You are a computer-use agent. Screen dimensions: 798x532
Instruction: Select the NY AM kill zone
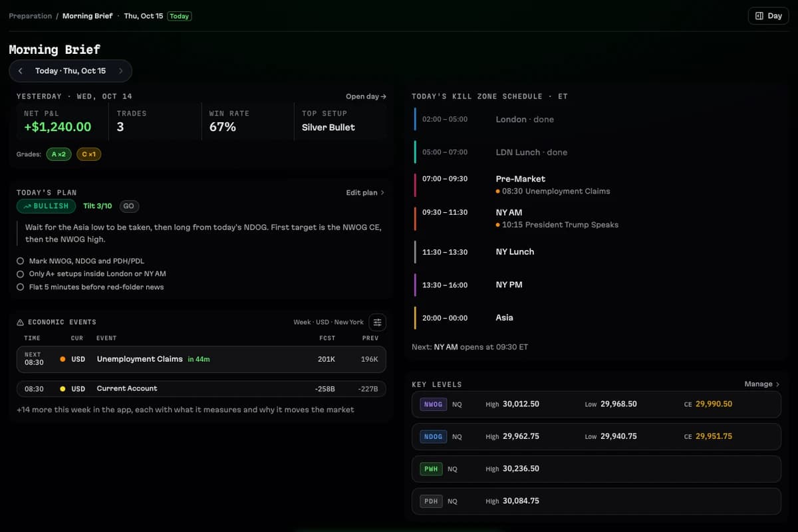point(597,218)
